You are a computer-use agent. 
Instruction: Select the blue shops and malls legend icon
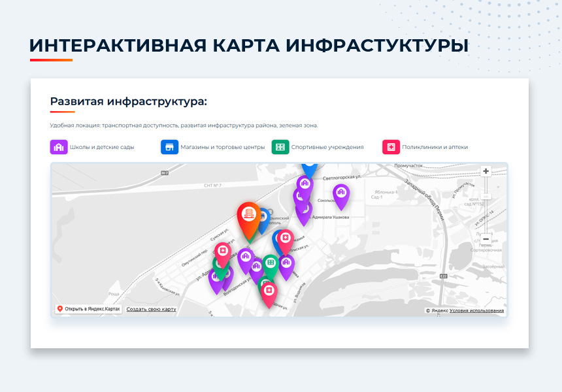click(169, 147)
